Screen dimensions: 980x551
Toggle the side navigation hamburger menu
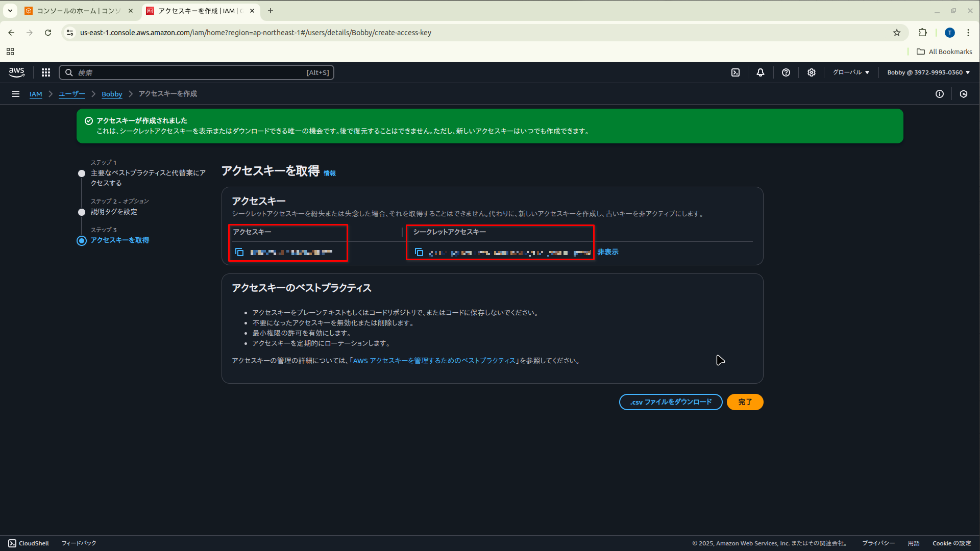pyautogui.click(x=16, y=94)
